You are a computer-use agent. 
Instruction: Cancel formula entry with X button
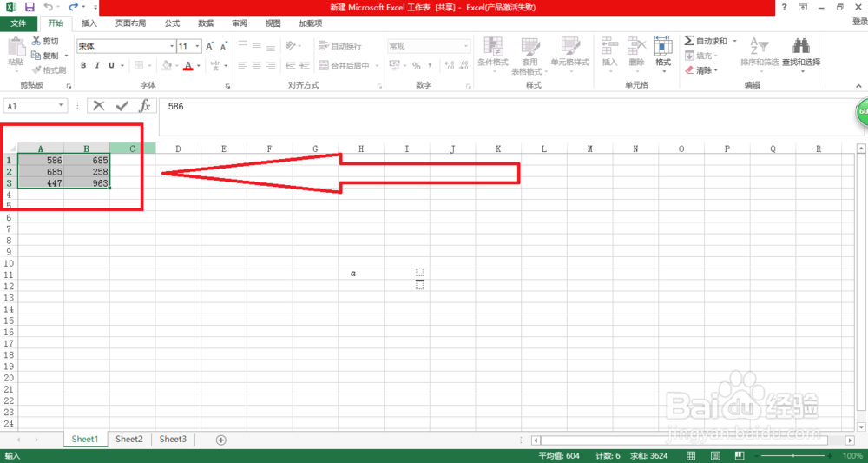coord(99,106)
